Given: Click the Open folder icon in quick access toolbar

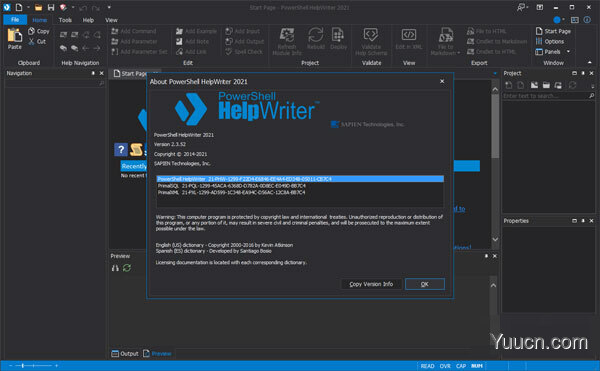Looking at the screenshot, I should click(x=38, y=7).
